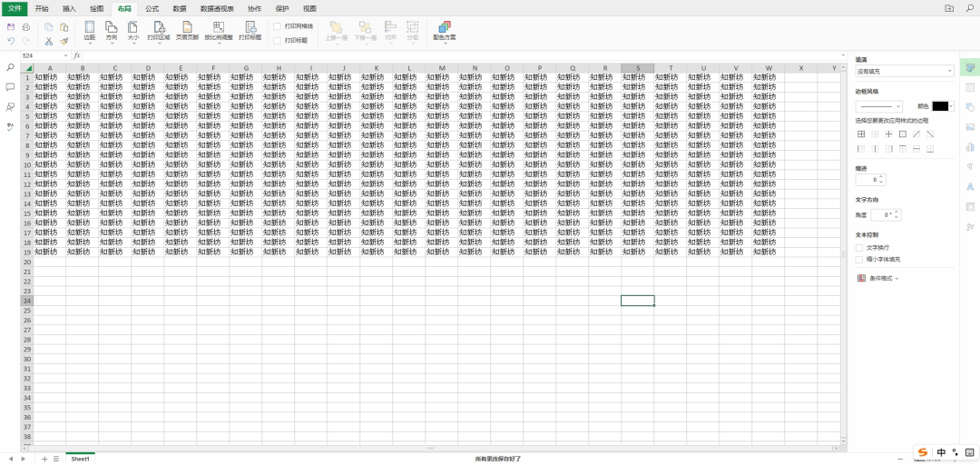Open the text art panel icon in right sidebar
This screenshot has height=465, width=980.
pos(970,186)
